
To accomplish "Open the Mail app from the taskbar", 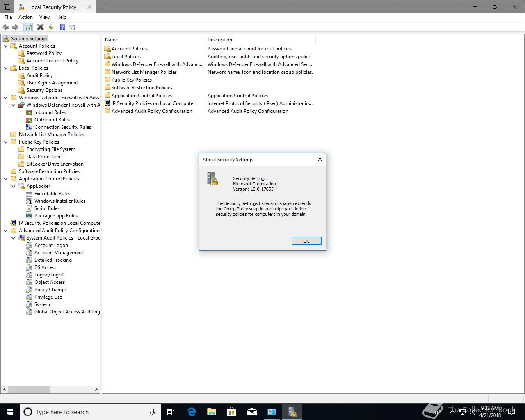I will [x=252, y=412].
